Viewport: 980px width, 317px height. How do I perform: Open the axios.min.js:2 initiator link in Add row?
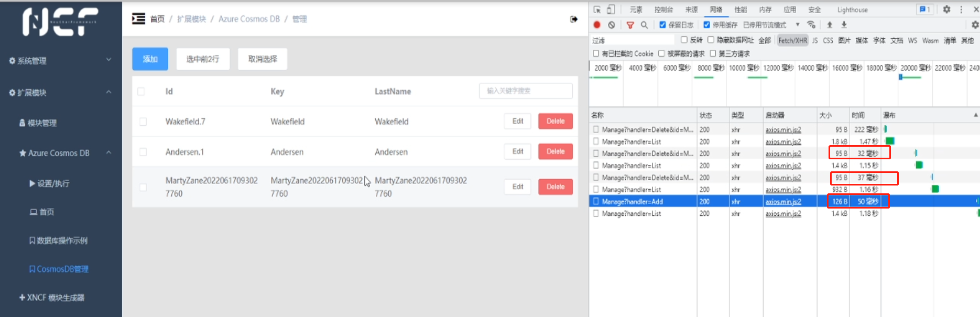783,201
